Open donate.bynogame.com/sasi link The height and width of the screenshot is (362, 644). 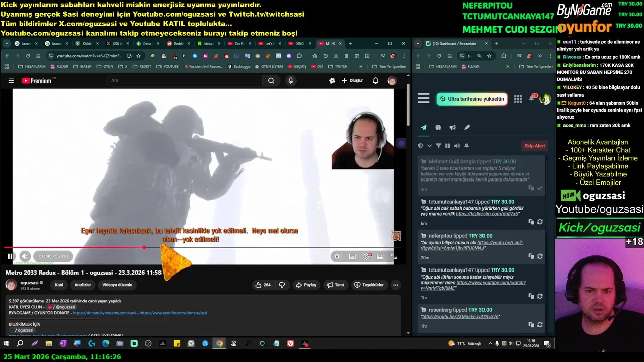(105, 313)
